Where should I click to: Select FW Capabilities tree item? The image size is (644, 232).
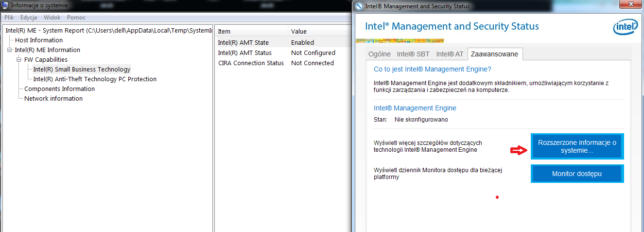[x=46, y=60]
